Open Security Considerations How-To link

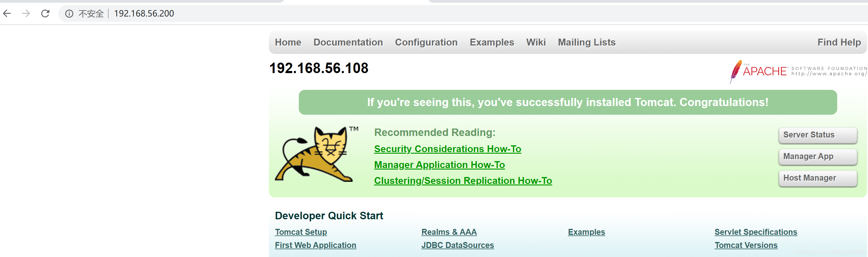tap(447, 149)
